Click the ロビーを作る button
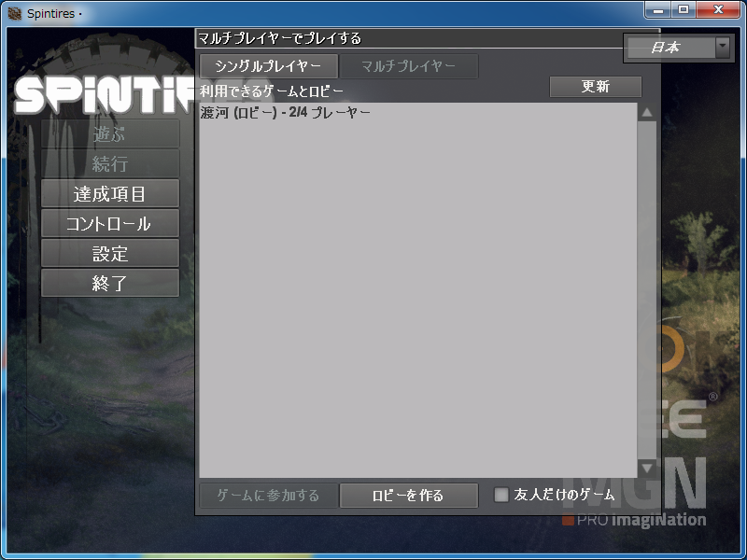The image size is (747, 560). (x=408, y=496)
